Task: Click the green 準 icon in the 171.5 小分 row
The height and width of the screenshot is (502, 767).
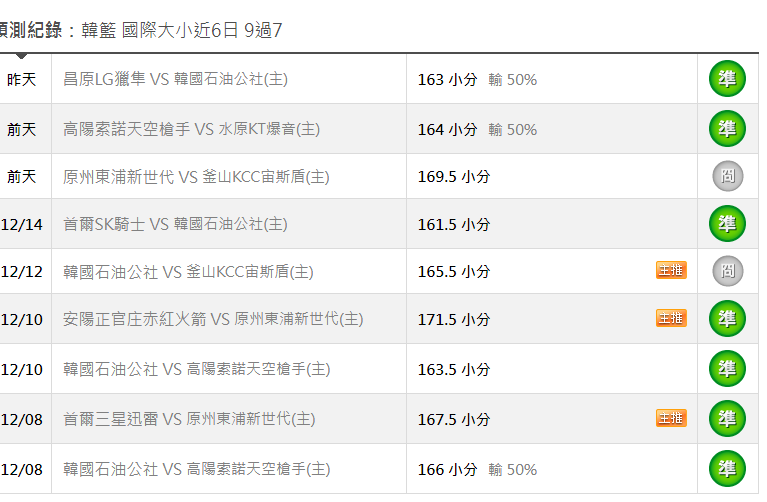Action: click(727, 319)
